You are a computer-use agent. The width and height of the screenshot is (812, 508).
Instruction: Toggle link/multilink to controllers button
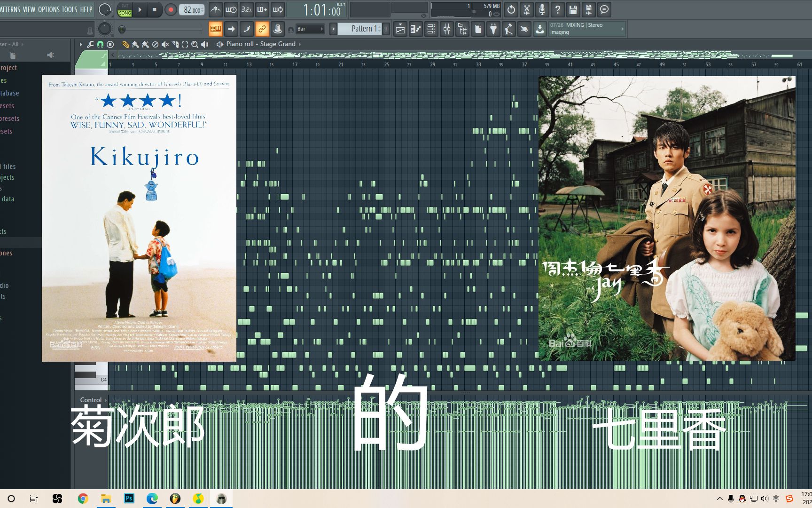tap(262, 29)
